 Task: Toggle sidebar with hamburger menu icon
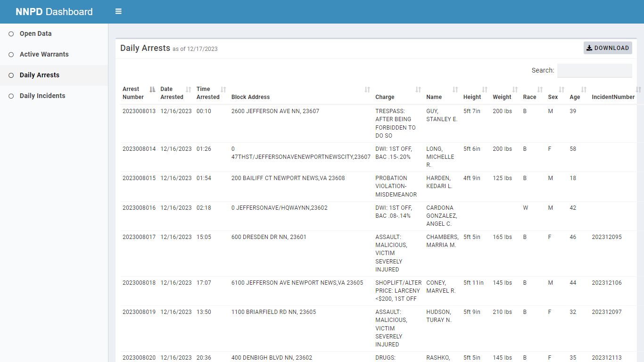pos(118,11)
